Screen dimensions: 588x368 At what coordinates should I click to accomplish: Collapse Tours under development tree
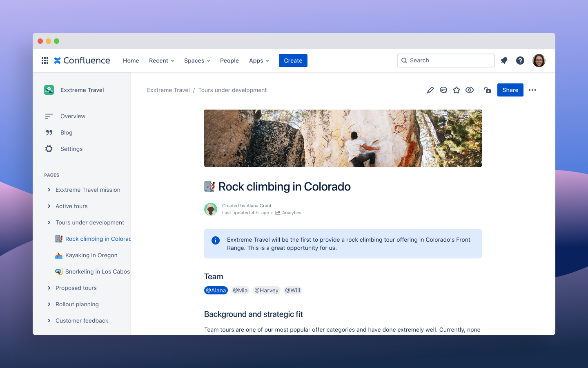click(49, 222)
